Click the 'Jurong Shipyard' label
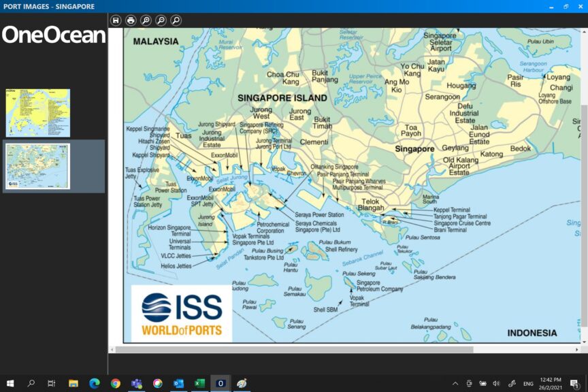Screen dimensions: 588x392 tap(216, 124)
